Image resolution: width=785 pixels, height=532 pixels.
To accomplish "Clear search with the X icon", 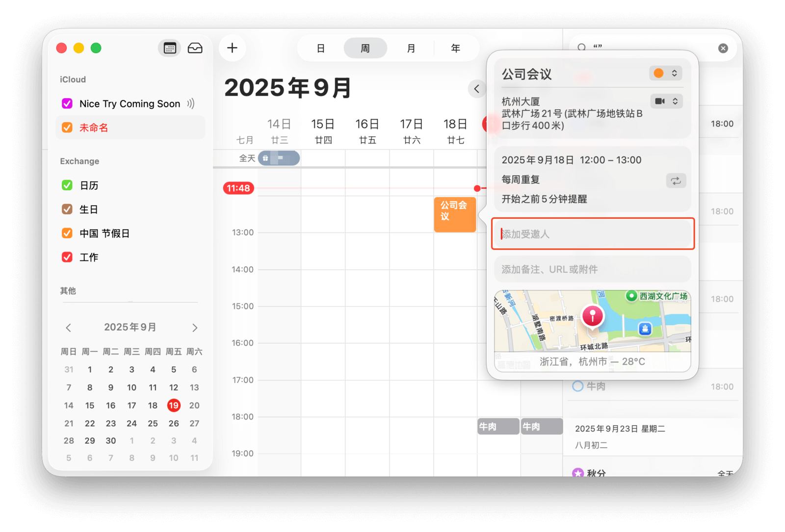I will point(723,48).
